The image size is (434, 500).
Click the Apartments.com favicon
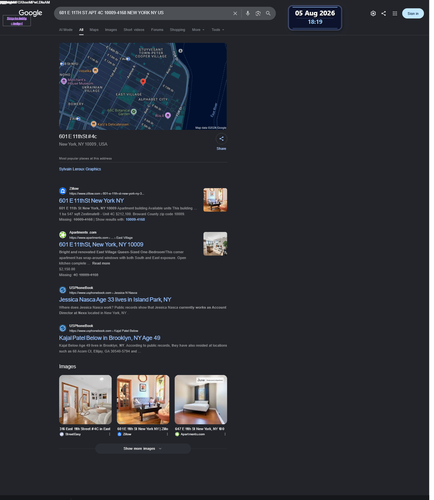point(63,235)
